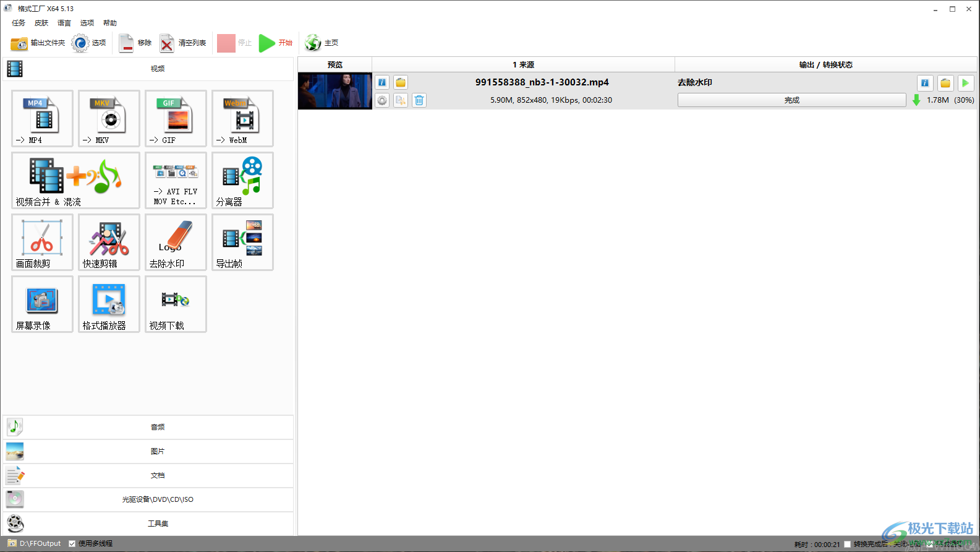Click the 清空列表 clear list button
This screenshot has height=552, width=980.
coord(183,43)
